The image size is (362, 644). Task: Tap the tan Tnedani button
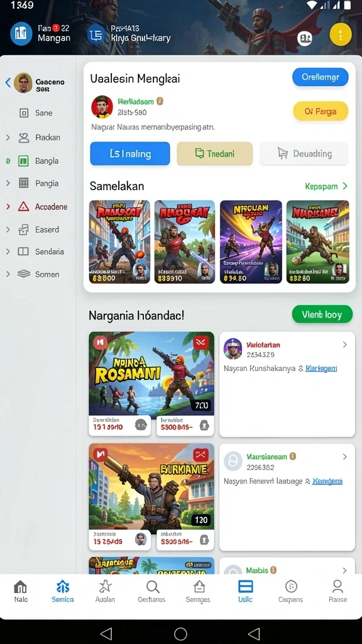(x=215, y=153)
